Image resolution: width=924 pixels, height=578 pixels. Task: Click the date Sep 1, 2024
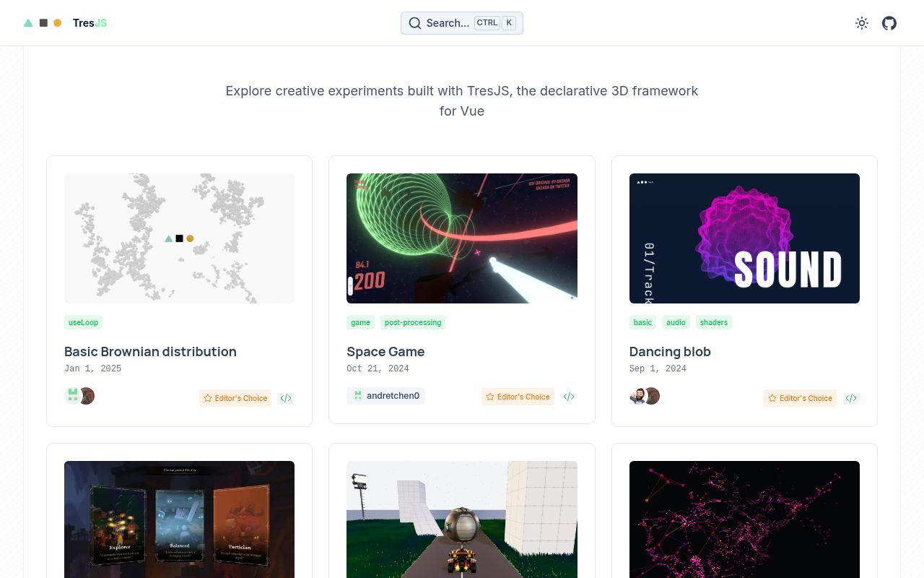click(658, 368)
